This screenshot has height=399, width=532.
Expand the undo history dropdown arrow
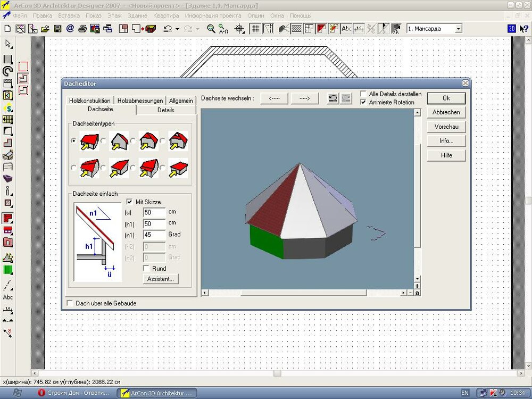point(177,29)
